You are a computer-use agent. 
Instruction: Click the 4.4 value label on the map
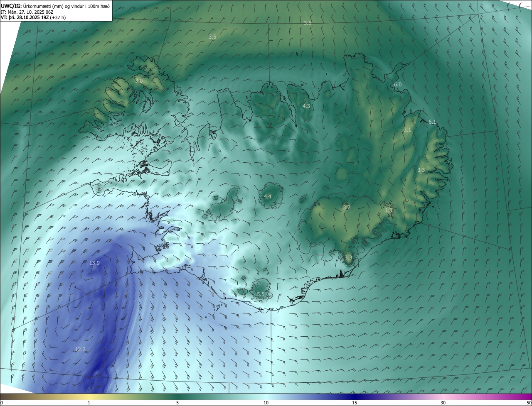point(268,196)
